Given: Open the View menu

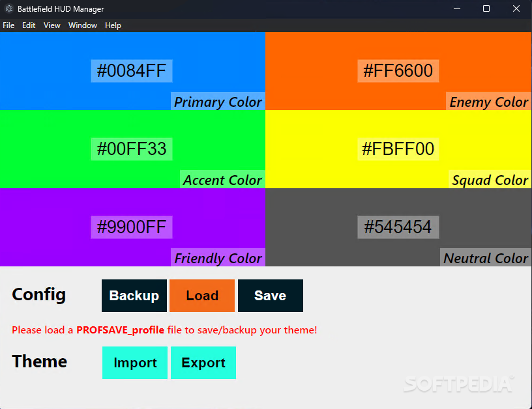Looking at the screenshot, I should click(x=52, y=25).
